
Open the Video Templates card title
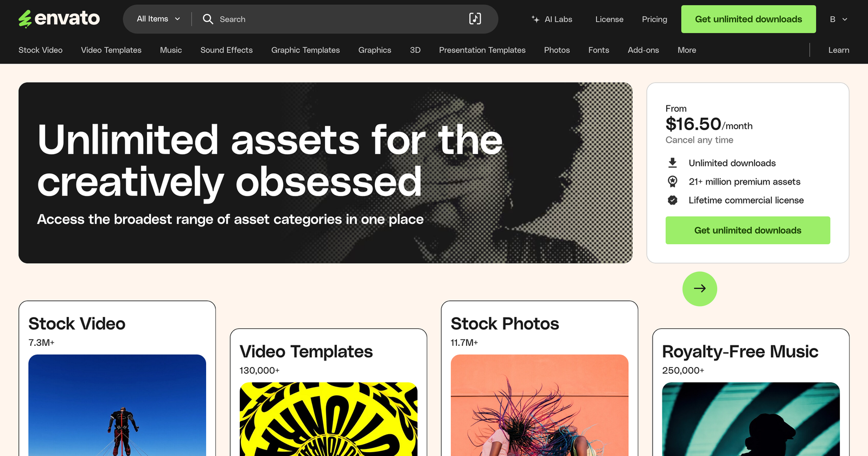click(x=306, y=351)
